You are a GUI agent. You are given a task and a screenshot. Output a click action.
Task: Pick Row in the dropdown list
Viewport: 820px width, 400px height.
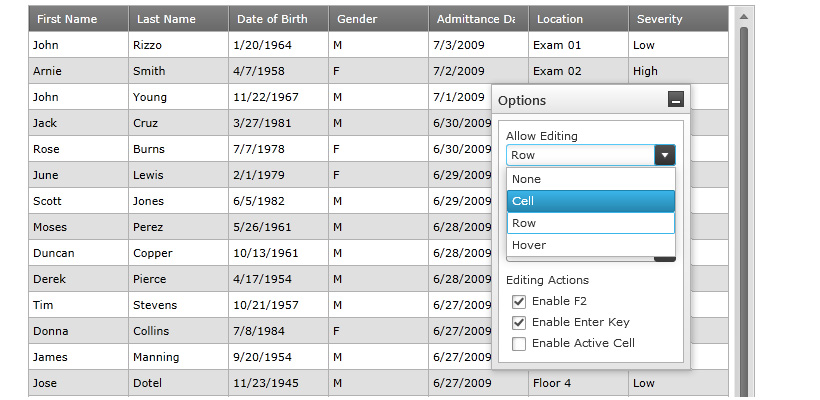(591, 223)
